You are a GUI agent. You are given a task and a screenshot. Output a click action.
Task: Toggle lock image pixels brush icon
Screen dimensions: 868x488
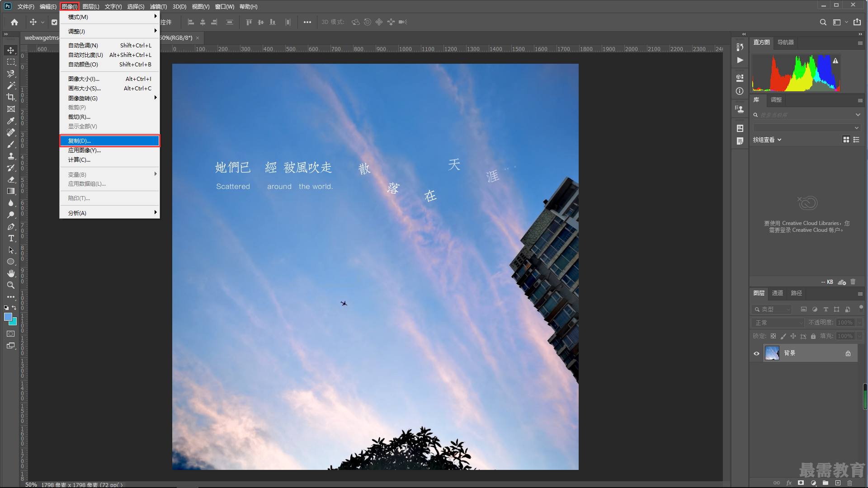pos(783,336)
